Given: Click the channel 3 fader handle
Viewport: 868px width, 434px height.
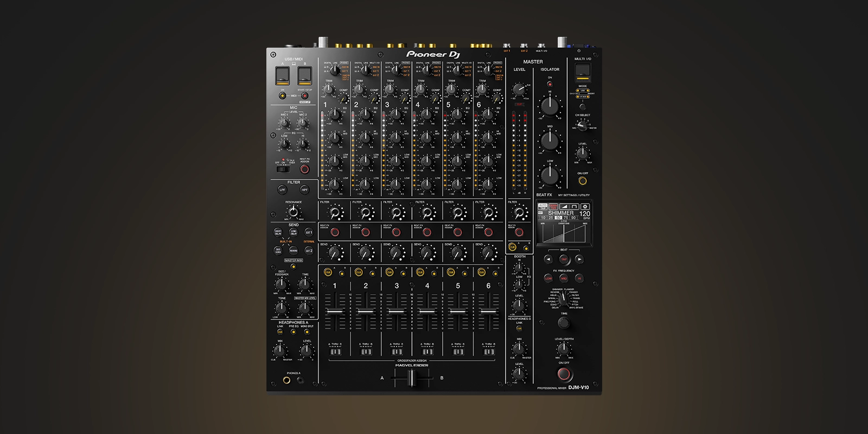Looking at the screenshot, I should tap(396, 312).
